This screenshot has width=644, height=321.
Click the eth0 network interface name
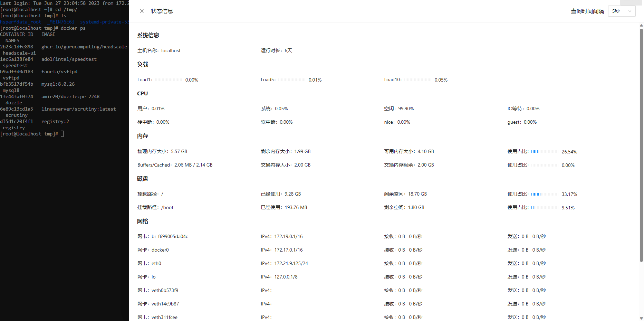(x=156, y=263)
